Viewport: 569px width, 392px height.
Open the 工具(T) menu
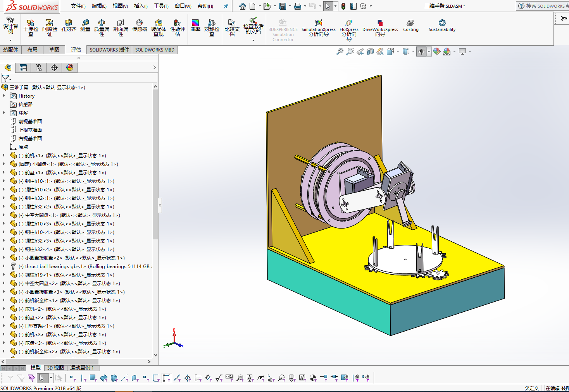point(161,6)
